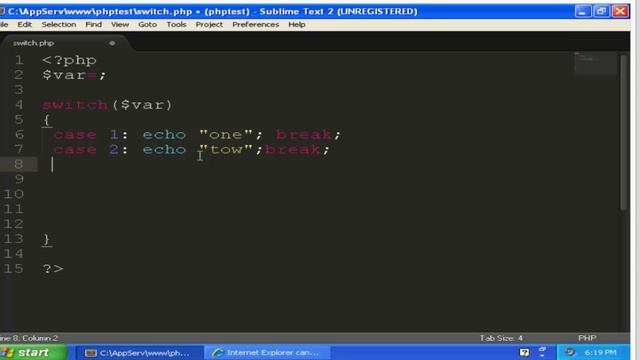Click the case keyword on line 7

coord(75,149)
